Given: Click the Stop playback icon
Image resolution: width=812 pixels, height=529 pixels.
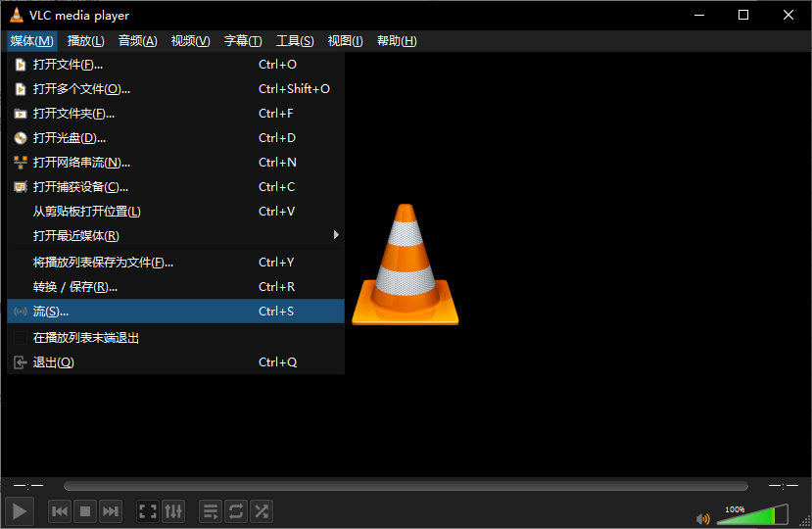Looking at the screenshot, I should (x=85, y=511).
